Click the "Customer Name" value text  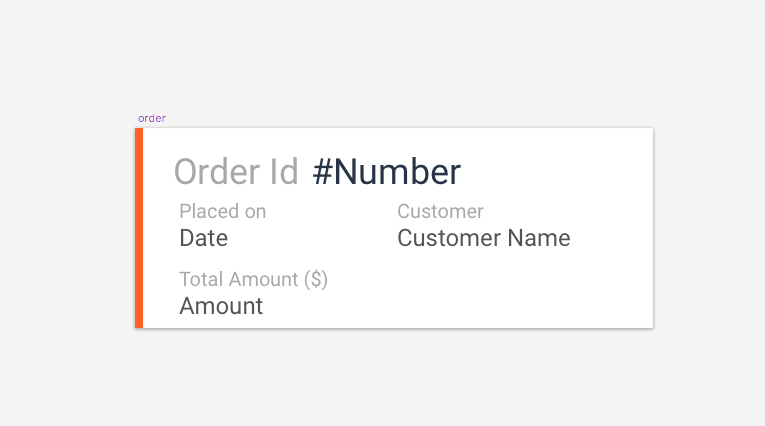[x=483, y=238]
